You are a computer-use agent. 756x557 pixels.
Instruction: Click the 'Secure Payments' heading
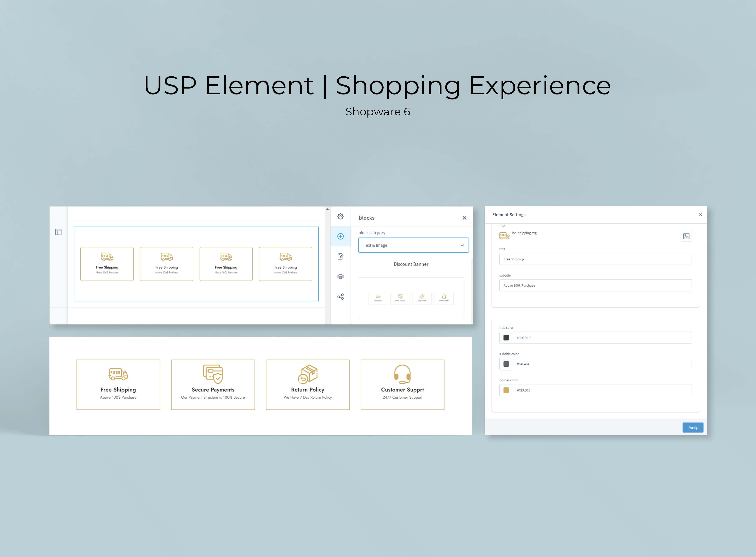pyautogui.click(x=213, y=390)
